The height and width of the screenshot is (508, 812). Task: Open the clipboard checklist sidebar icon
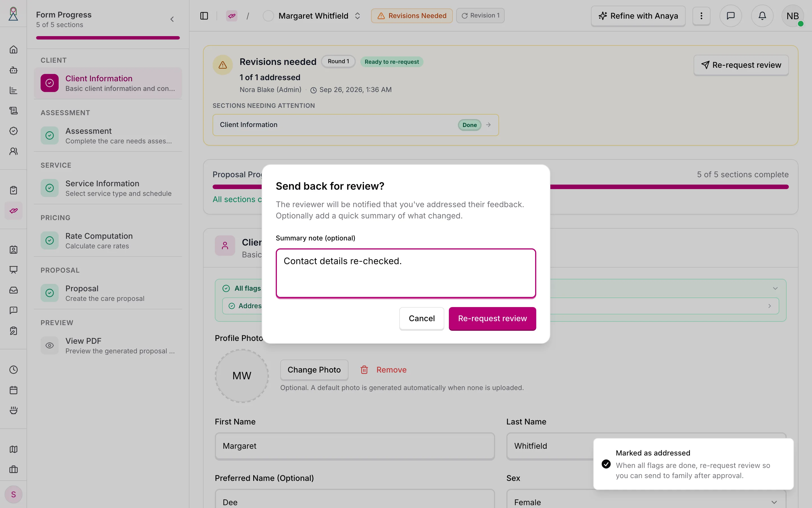tap(14, 190)
